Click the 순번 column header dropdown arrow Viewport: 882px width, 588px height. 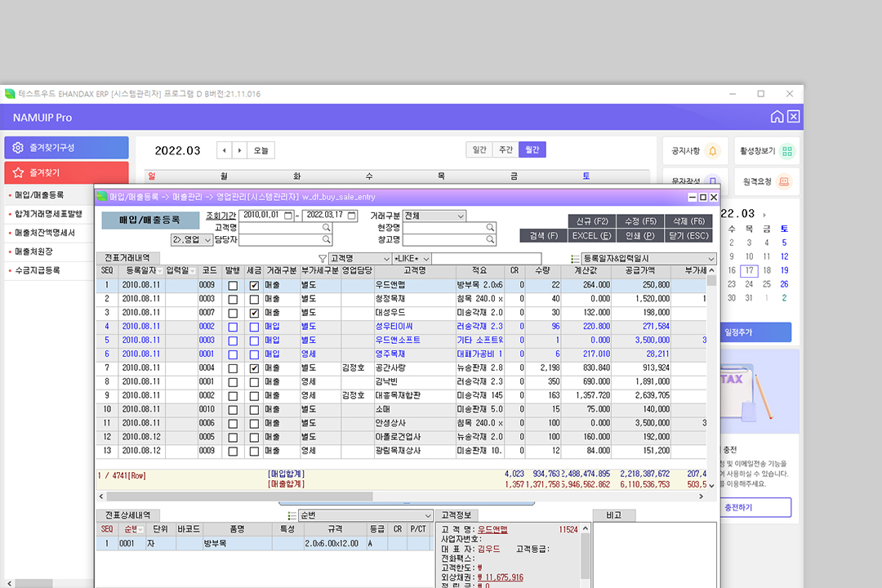point(140,529)
